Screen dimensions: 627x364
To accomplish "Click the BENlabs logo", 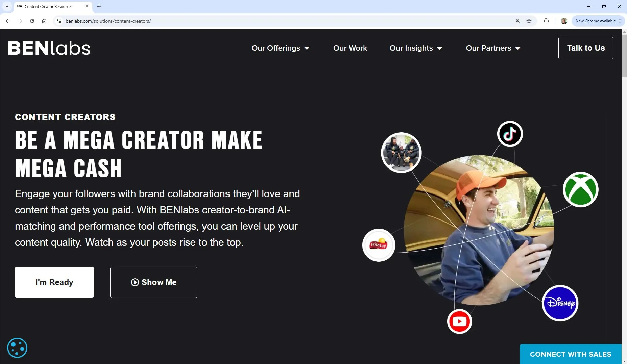I will (49, 48).
